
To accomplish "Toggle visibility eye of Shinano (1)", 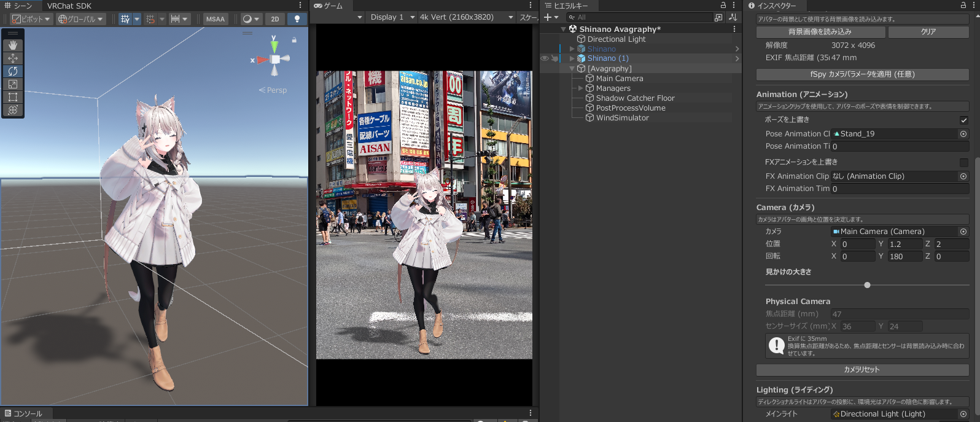I will coord(545,58).
